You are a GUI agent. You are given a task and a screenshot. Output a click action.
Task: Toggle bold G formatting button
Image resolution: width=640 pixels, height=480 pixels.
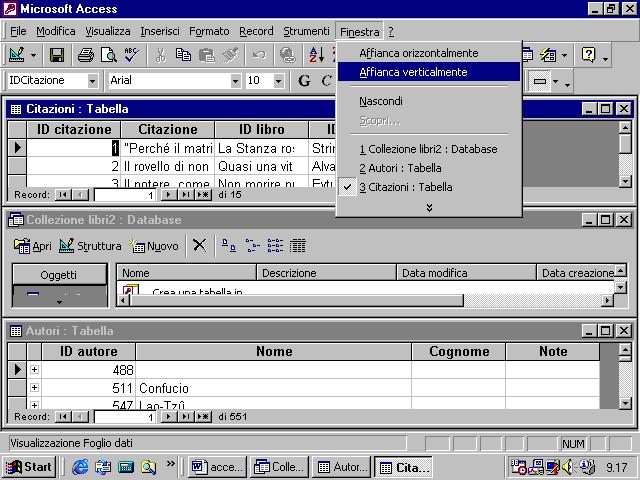304,80
